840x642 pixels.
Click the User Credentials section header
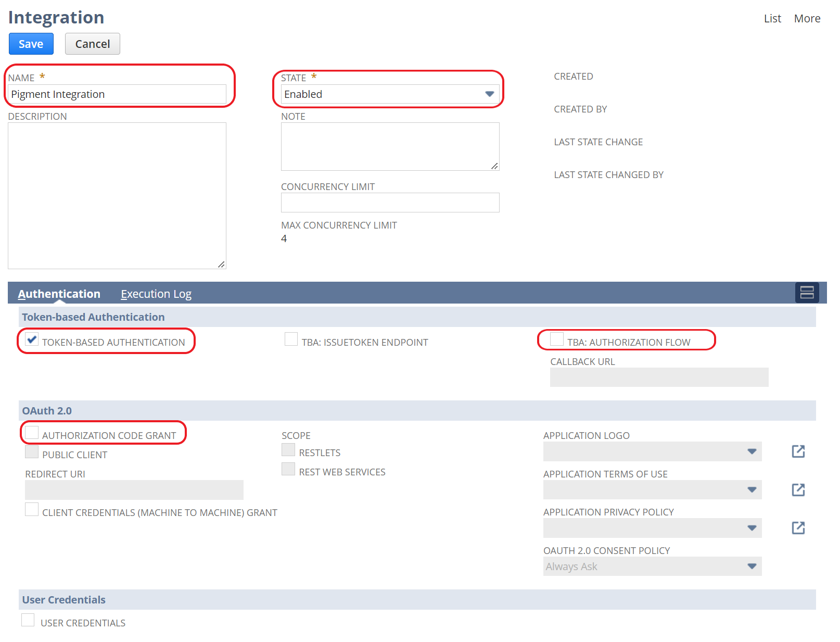(417, 600)
